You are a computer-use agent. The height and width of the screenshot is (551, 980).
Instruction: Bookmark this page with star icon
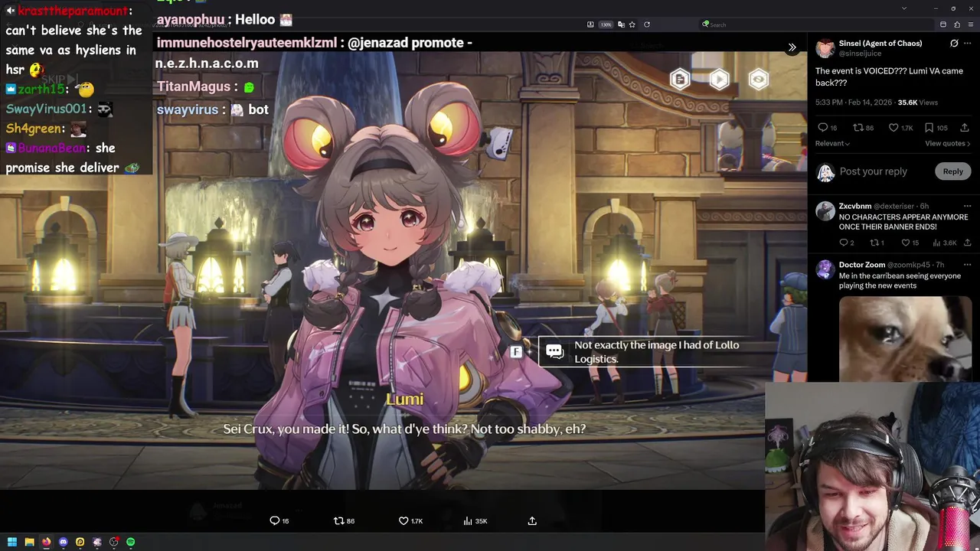632,24
